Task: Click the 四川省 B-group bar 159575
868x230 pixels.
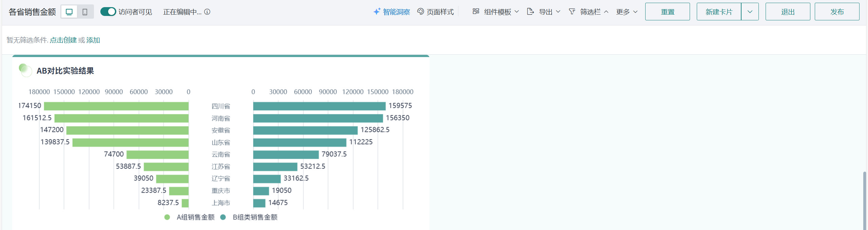Action: [319, 106]
